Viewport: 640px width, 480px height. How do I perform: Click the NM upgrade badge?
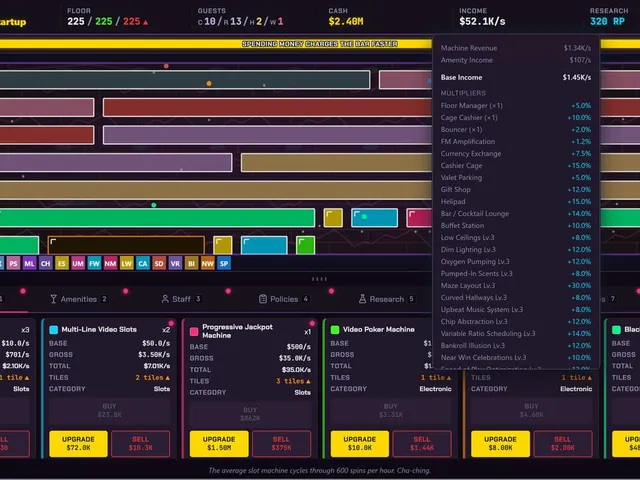pyautogui.click(x=111, y=263)
